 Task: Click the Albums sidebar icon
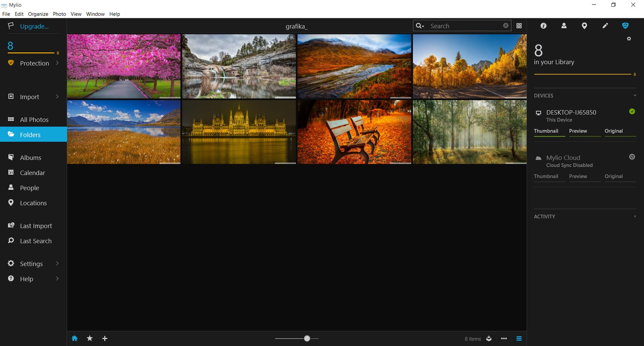[11, 157]
